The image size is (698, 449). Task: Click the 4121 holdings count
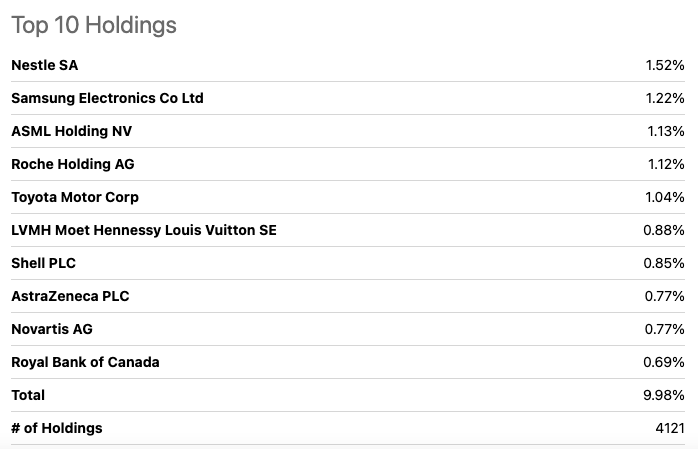(x=668, y=428)
